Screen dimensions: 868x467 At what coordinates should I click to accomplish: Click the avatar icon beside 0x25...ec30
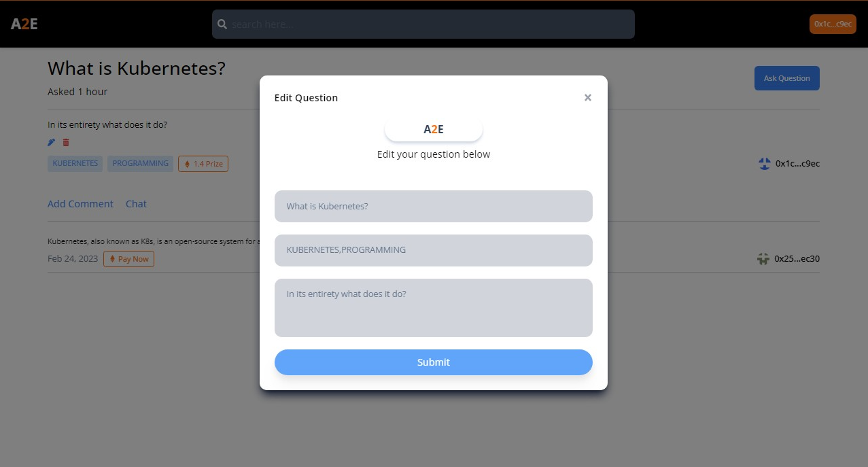[x=763, y=258]
